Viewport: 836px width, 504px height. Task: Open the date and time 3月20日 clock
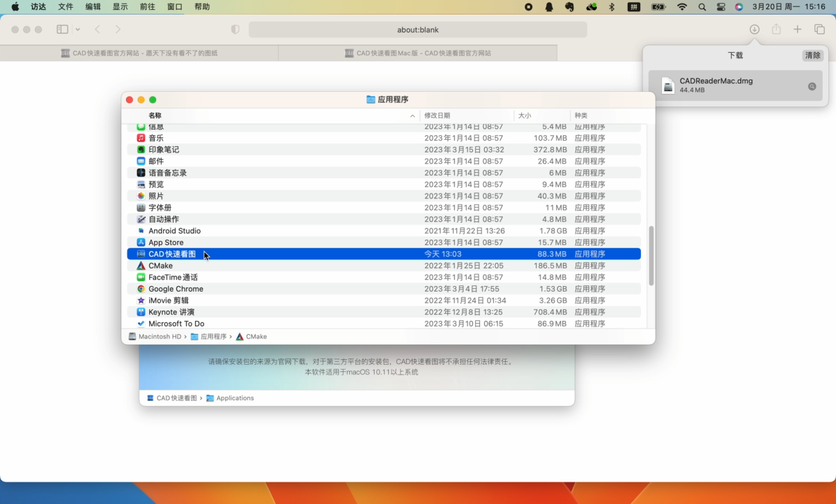(x=789, y=7)
